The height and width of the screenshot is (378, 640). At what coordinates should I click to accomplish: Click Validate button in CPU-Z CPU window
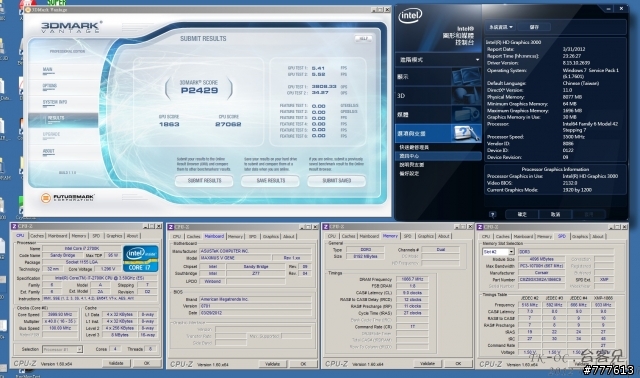pos(116,363)
